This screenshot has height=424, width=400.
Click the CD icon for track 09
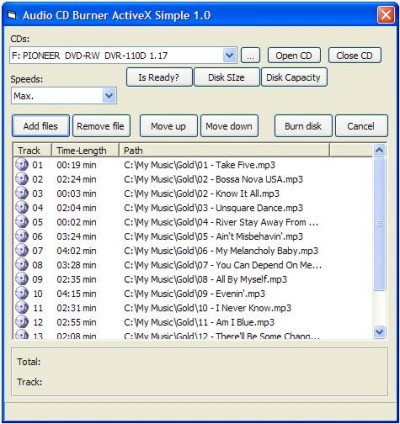(22, 279)
